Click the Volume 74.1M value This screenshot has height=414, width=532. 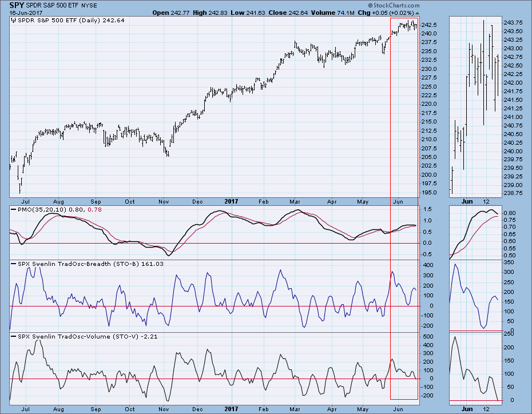click(333, 13)
